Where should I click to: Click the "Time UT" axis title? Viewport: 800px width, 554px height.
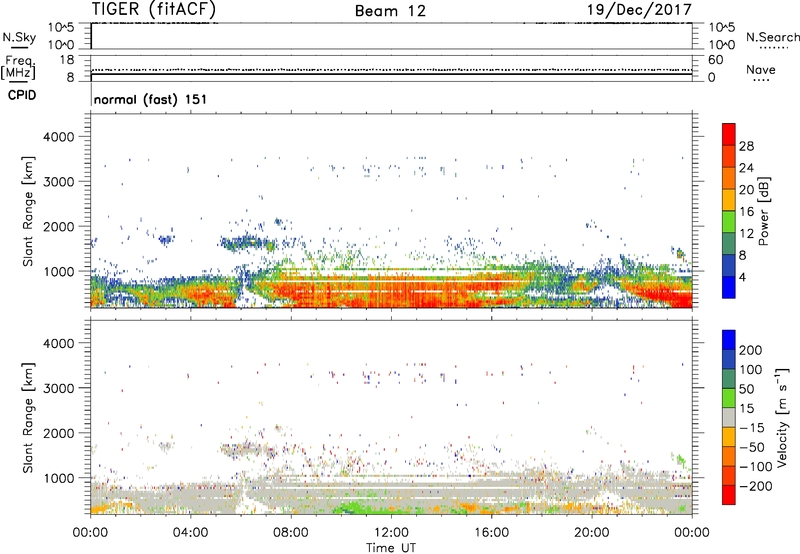391,548
